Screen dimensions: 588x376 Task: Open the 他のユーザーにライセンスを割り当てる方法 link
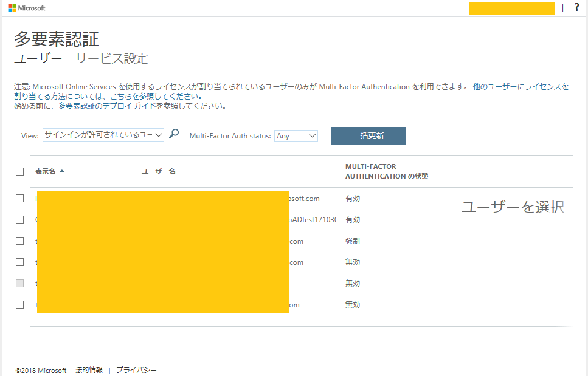click(x=521, y=87)
